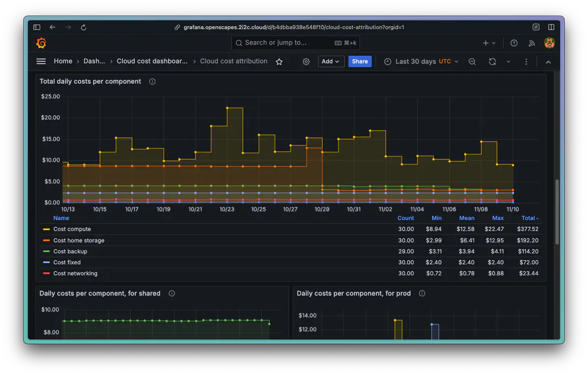The width and height of the screenshot is (588, 375).
Task: Open the Add dropdown
Action: click(331, 62)
